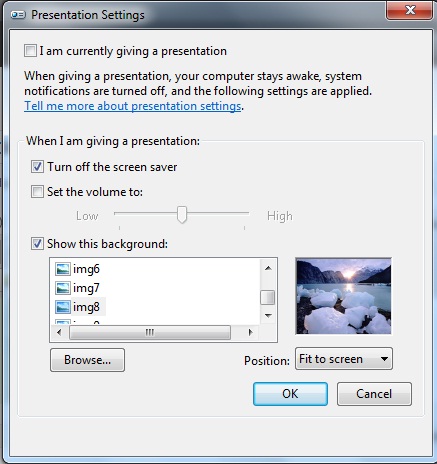Click the img6 file icon
The height and width of the screenshot is (464, 437).
point(63,269)
